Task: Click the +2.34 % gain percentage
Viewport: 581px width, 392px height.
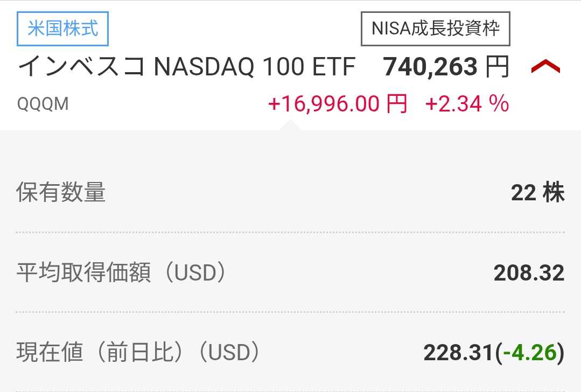Action: coord(467,103)
